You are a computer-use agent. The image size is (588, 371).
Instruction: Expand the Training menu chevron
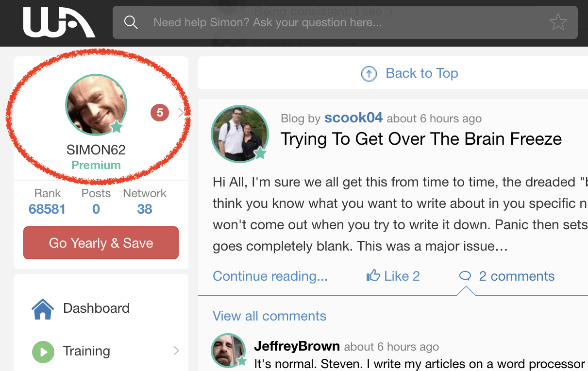[x=176, y=351]
